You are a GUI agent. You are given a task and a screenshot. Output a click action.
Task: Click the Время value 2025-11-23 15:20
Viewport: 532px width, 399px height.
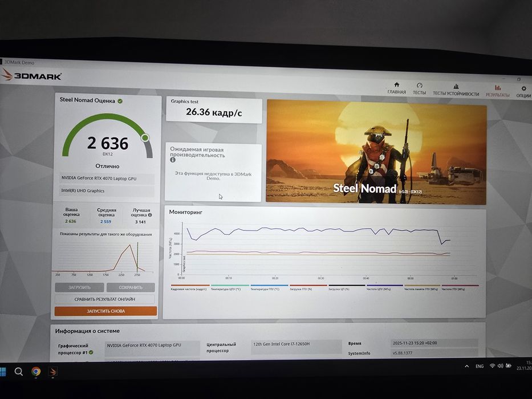(x=434, y=343)
